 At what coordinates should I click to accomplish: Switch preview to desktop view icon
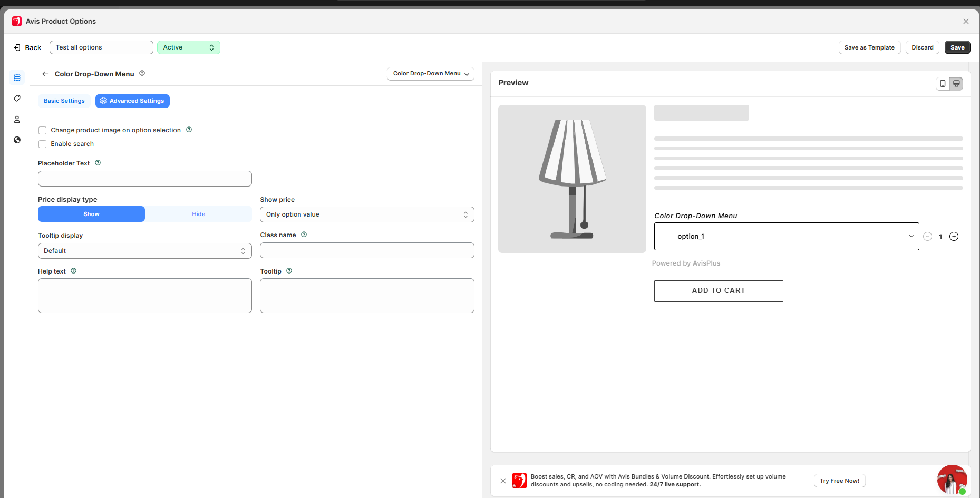pos(956,83)
